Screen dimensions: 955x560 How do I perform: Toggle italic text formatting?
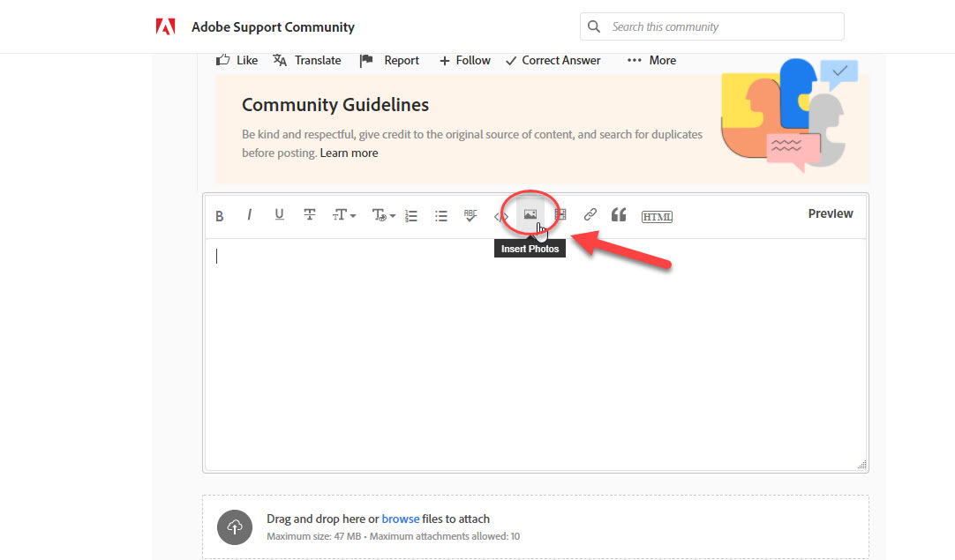click(x=249, y=214)
